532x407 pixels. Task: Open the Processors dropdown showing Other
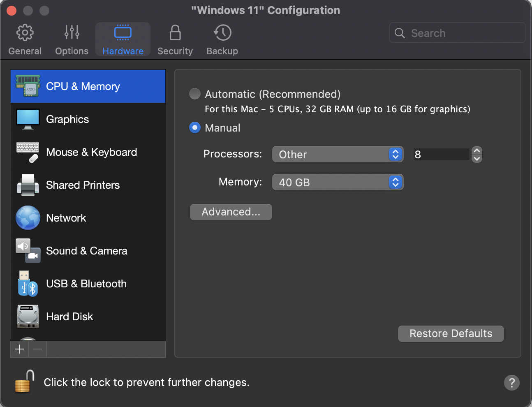338,155
